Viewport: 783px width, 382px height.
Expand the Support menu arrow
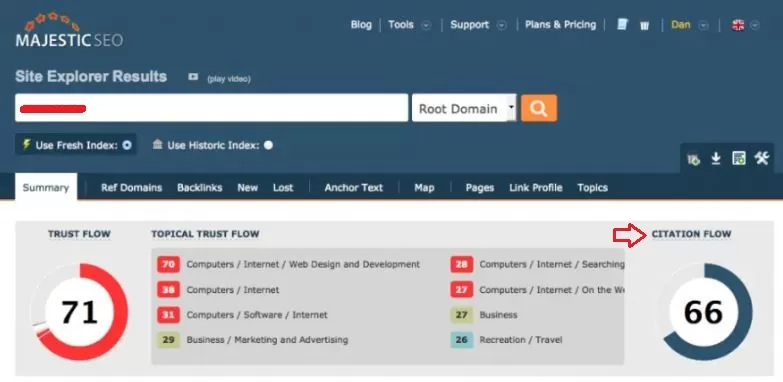502,25
